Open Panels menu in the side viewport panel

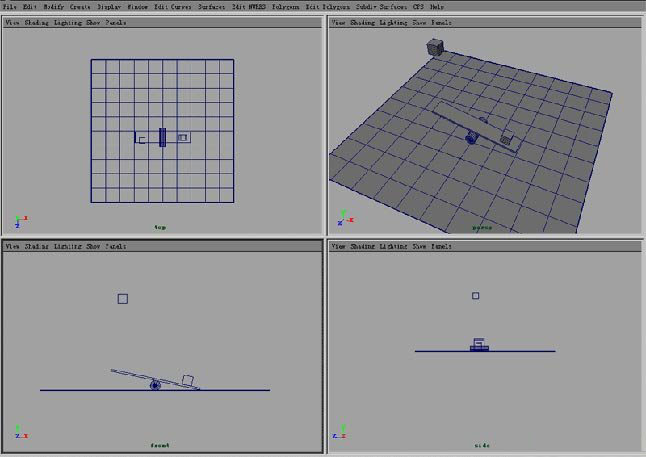442,246
